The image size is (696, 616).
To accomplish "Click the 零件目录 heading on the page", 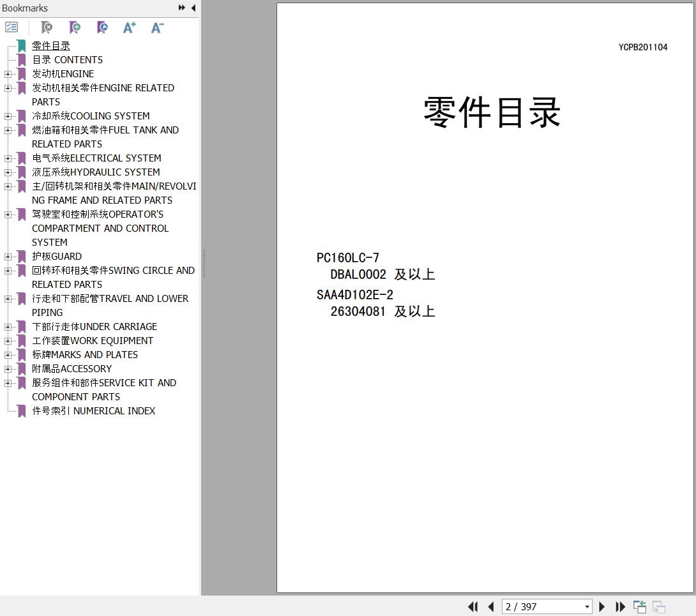I will (492, 113).
